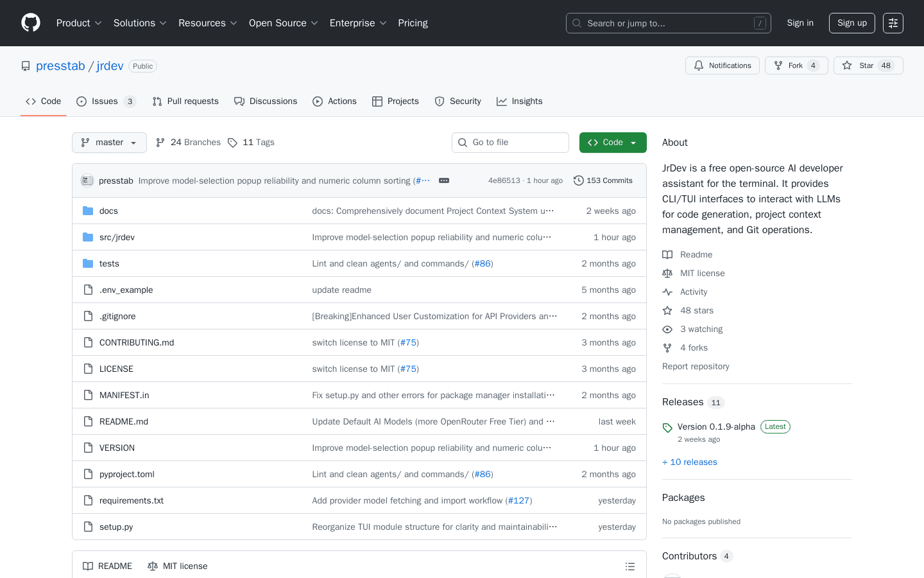Click the GitHub home logo

click(x=30, y=23)
